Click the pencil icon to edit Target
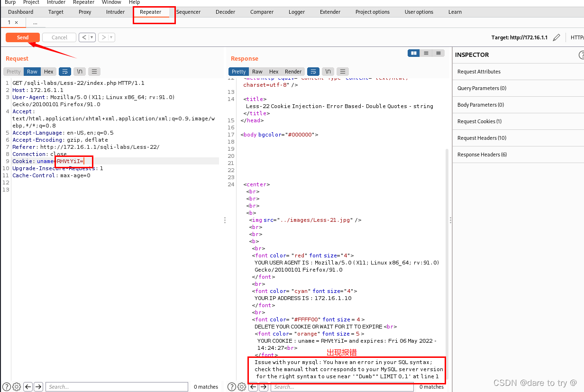The height and width of the screenshot is (392, 584). [x=557, y=37]
